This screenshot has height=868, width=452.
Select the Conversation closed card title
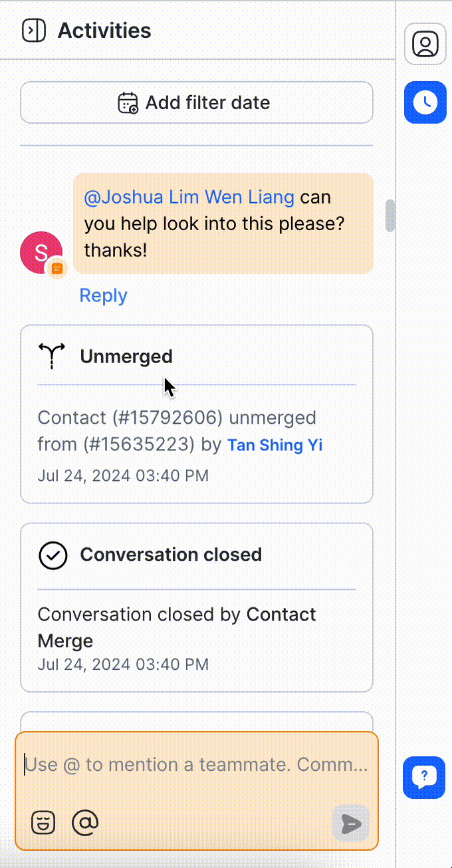(x=171, y=555)
